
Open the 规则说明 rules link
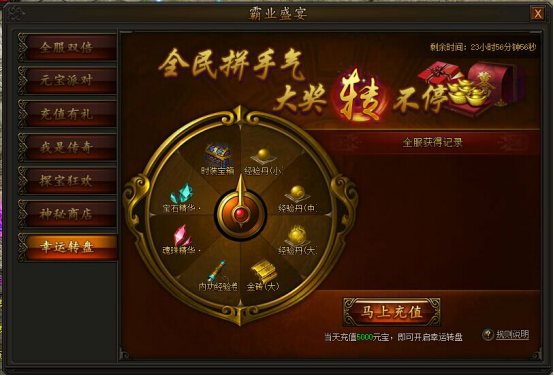(512, 334)
